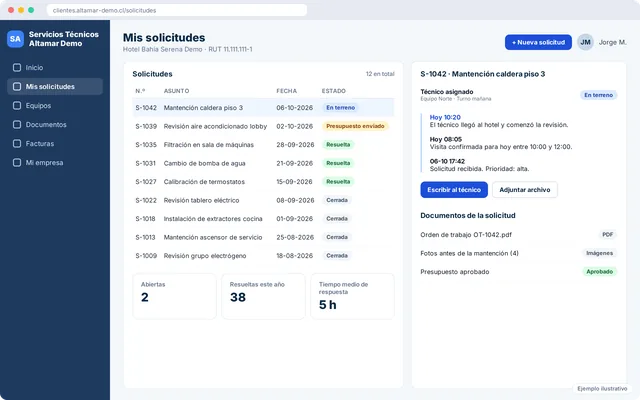Click the 12 en total counter
Screen dimensions: 640x400
(380, 74)
